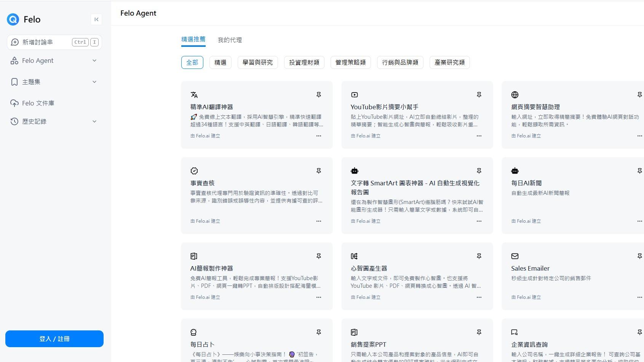Open the 每日AI新聞 agent title
644x362 pixels.
526,183
